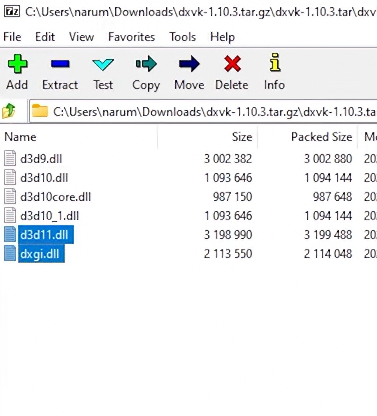Select the highlighted dxgi.dll file name

[41, 254]
